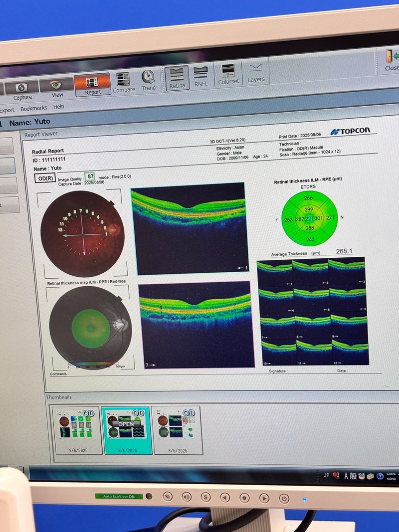Open the Help menu

point(59,107)
